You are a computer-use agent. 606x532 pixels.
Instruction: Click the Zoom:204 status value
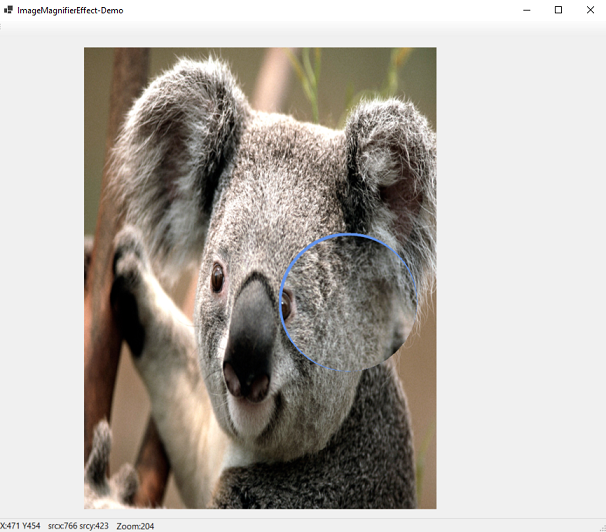click(135, 526)
